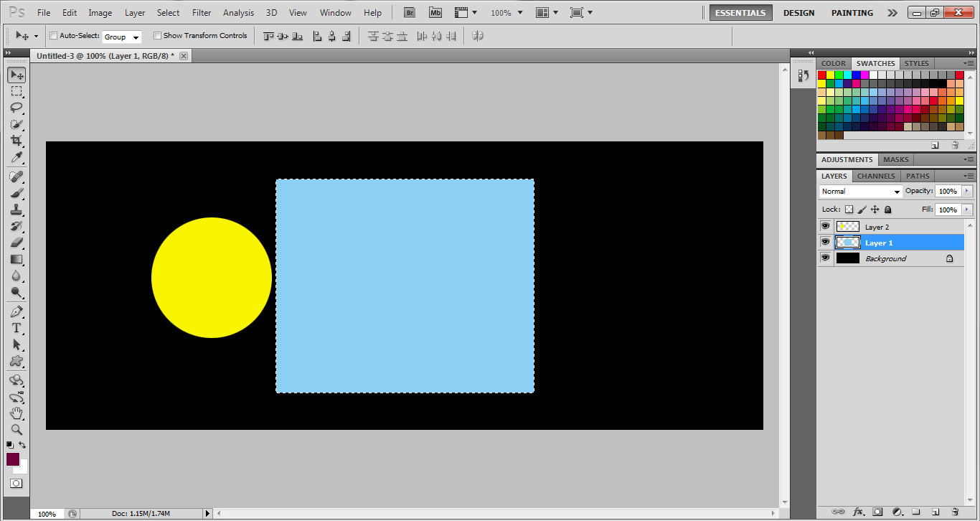Screen dimensions: 980x521
Task: Open the Swatches panel options menu
Action: 970,63
